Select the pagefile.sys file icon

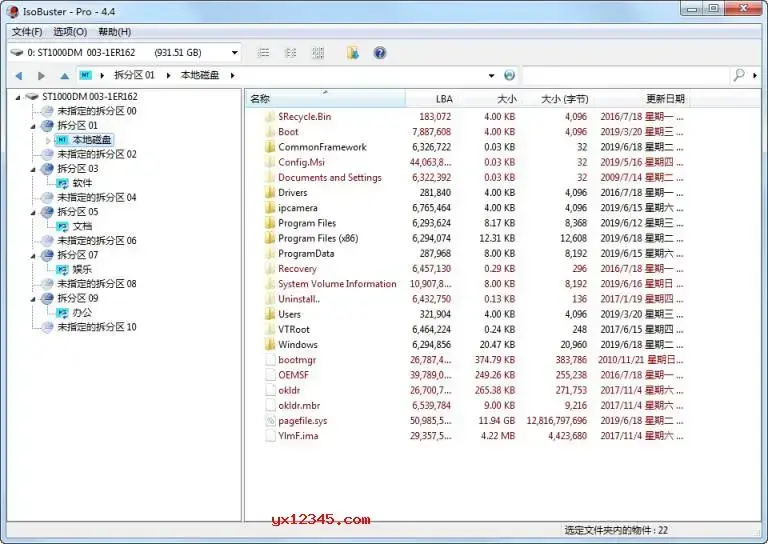point(270,420)
